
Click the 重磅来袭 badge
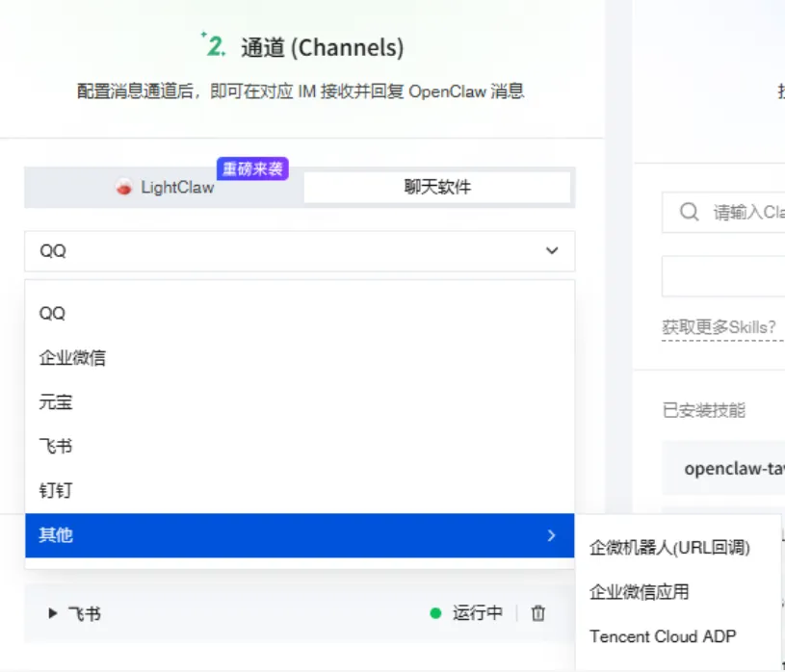(252, 168)
